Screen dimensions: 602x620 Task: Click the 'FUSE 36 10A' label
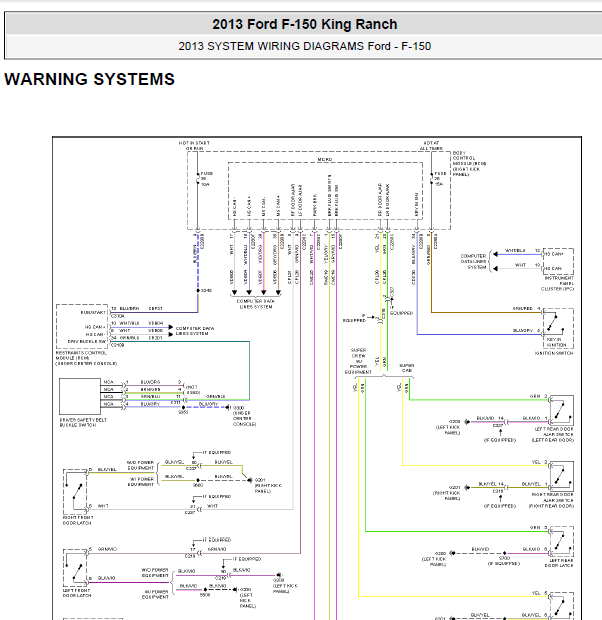click(207, 179)
